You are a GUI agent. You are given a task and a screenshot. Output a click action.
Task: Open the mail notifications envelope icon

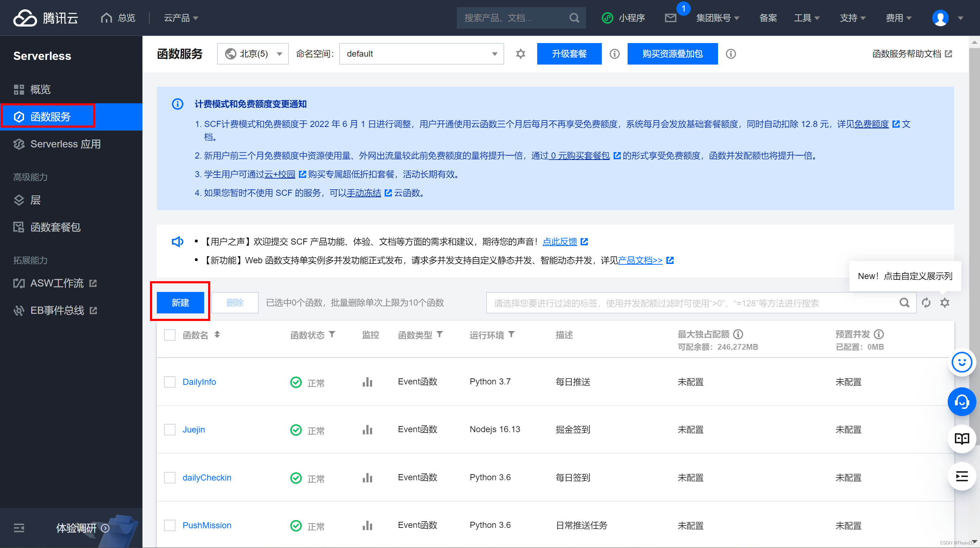670,18
